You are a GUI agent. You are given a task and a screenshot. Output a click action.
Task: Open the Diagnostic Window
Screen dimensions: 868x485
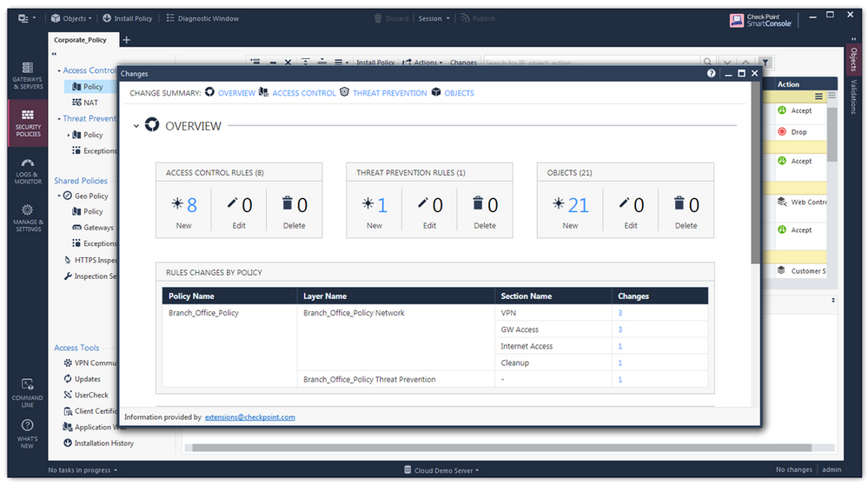[202, 18]
